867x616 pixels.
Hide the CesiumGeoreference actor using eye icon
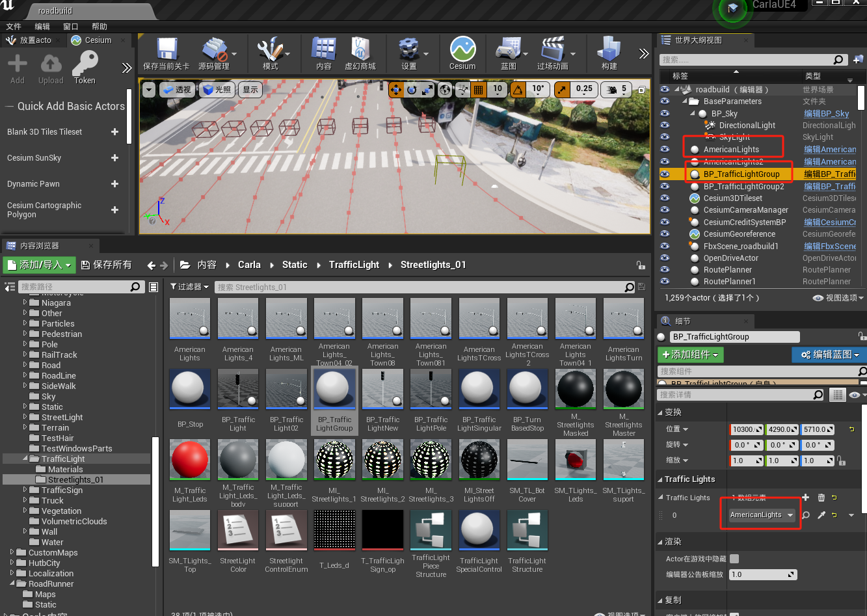665,234
